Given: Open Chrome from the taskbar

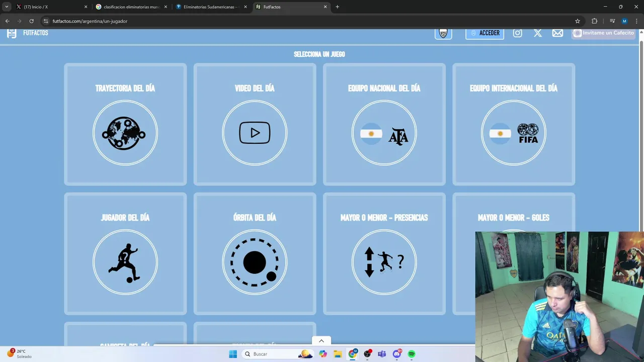Looking at the screenshot, I should tap(353, 354).
